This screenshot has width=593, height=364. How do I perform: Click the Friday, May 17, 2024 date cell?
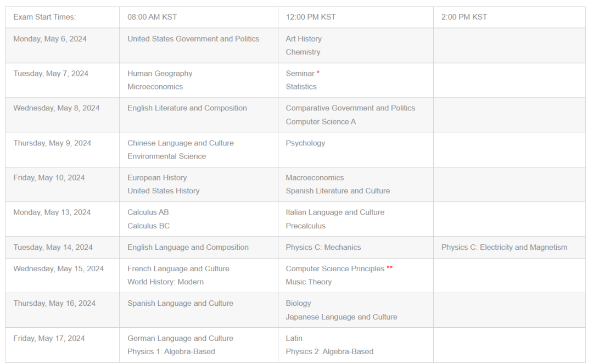coord(49,338)
